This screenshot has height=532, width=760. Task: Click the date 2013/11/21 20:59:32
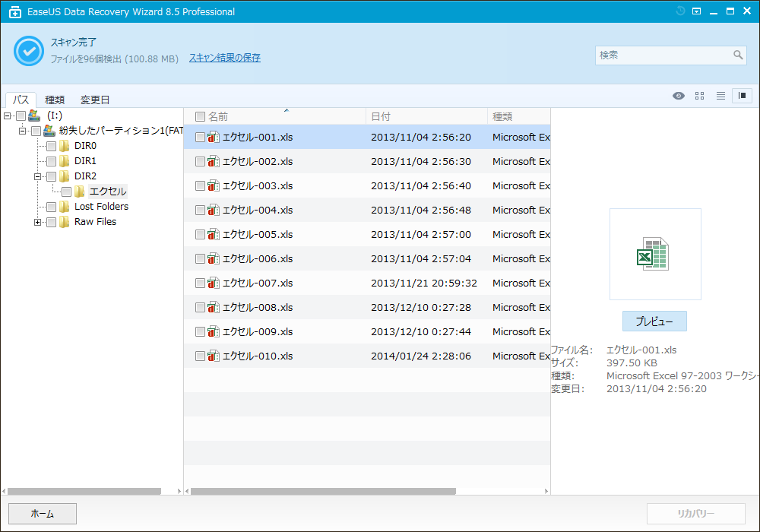tap(424, 283)
